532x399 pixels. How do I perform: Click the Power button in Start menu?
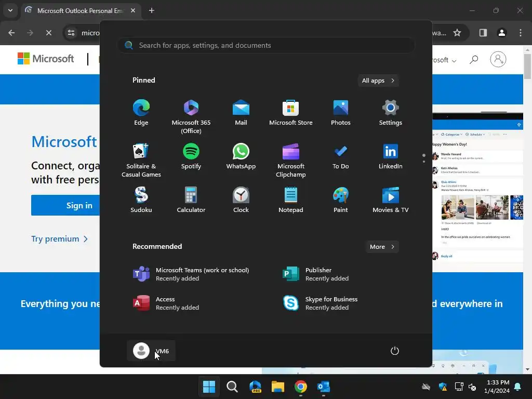click(395, 351)
